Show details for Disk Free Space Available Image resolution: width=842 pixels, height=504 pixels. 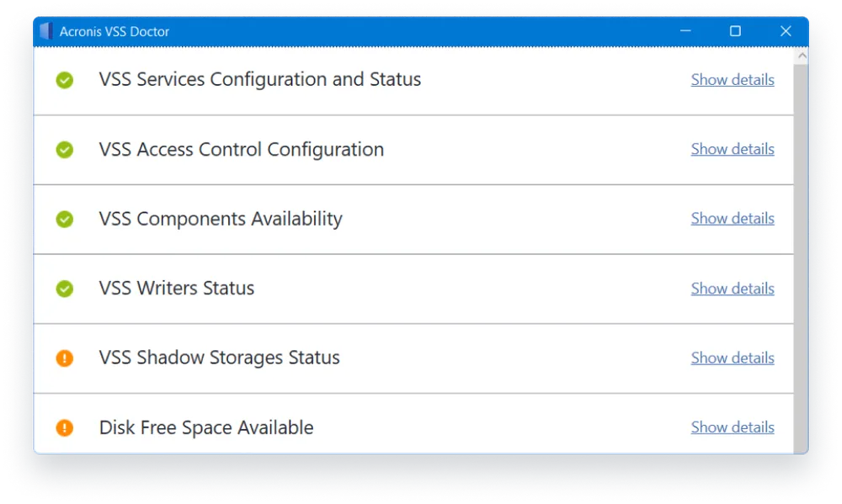coord(732,427)
